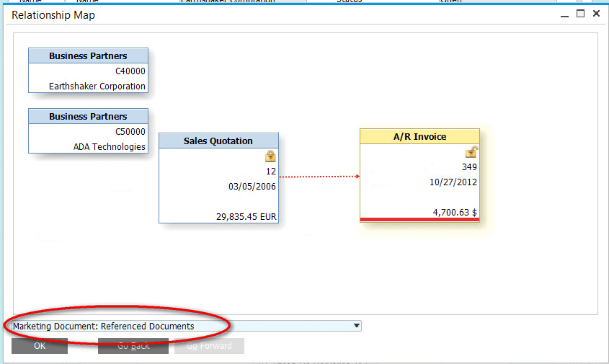Maximize the Relationship Map window

[x=580, y=14]
